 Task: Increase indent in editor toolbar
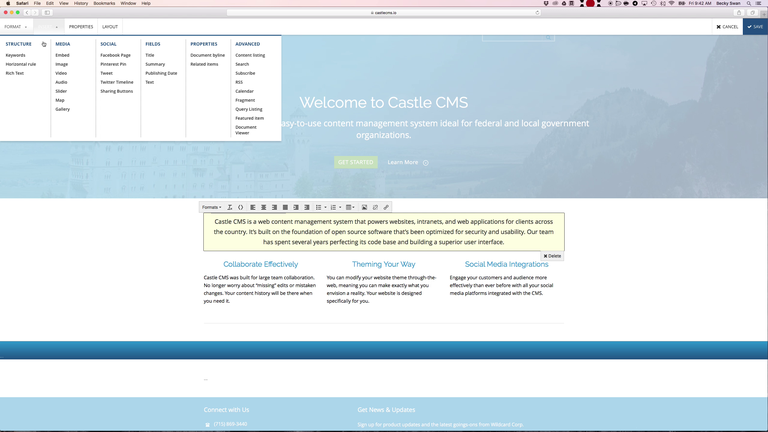(x=307, y=207)
